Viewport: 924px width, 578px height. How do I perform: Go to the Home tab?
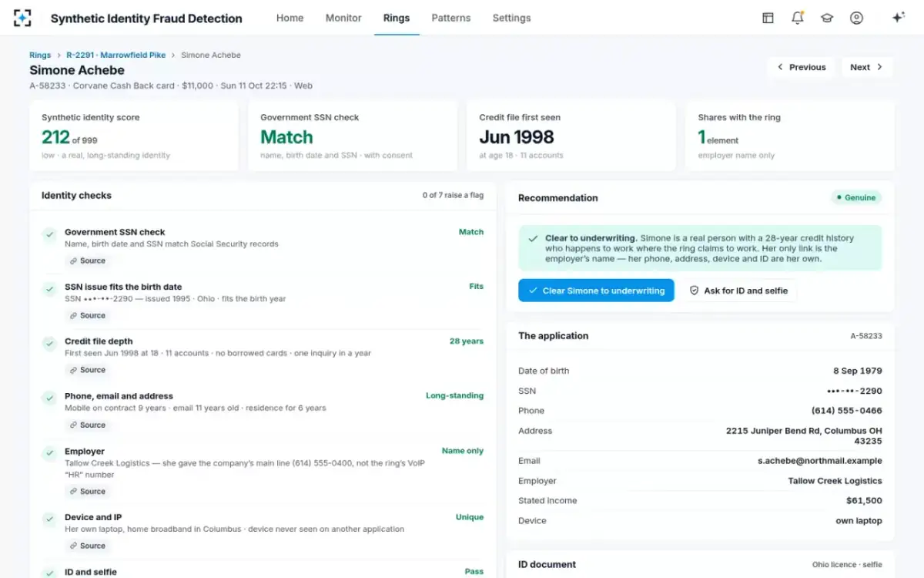coord(290,18)
